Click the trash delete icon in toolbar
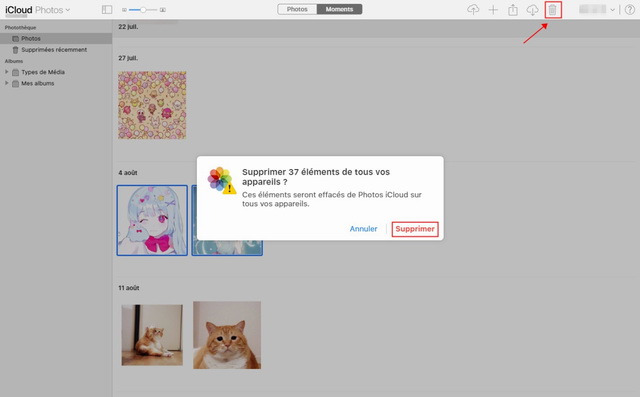 point(552,10)
